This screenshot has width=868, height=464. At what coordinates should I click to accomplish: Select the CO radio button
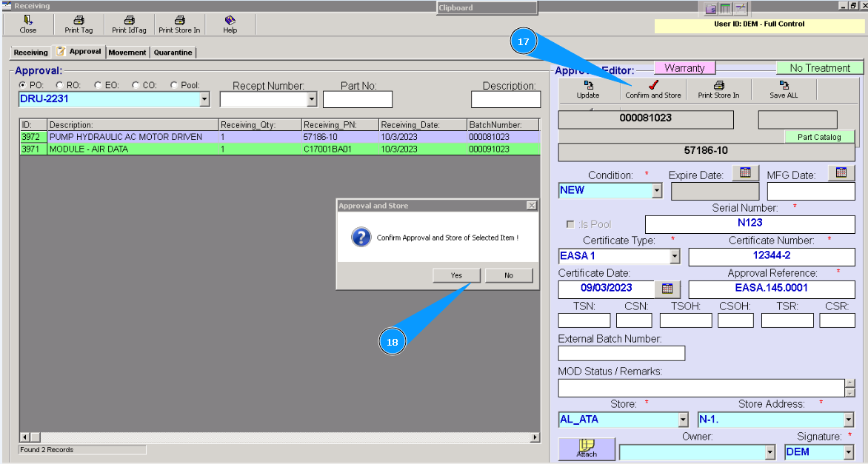135,85
